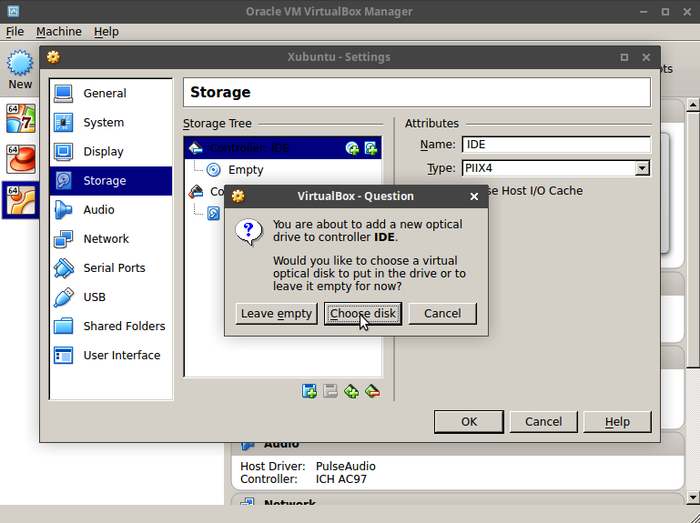Click add hard disk icon on IDE controller

click(371, 148)
